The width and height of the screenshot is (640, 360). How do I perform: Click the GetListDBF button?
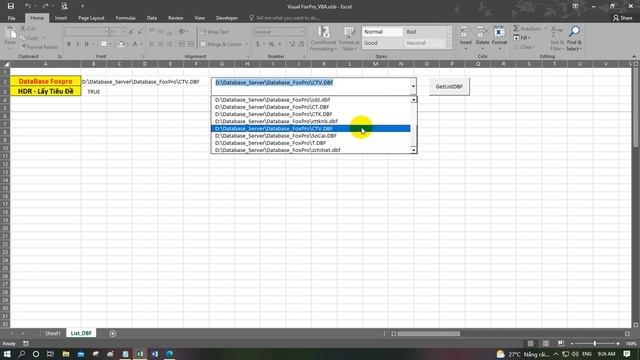(449, 87)
